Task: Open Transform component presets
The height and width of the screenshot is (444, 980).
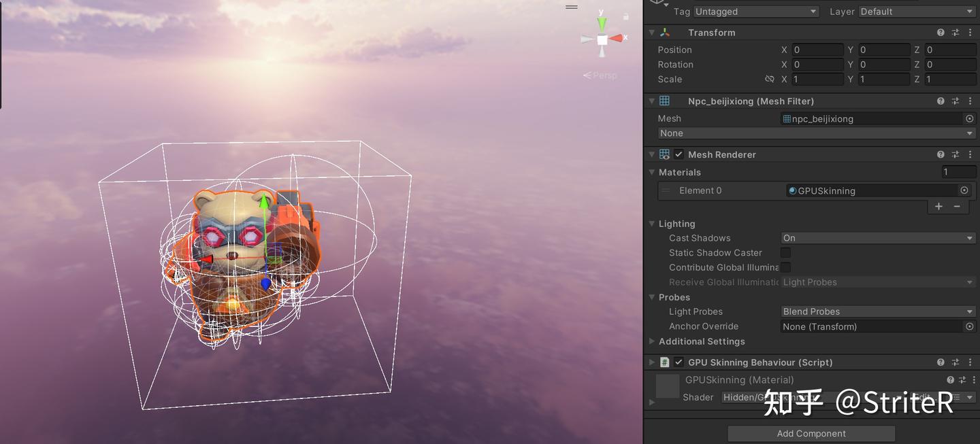Action: click(955, 33)
